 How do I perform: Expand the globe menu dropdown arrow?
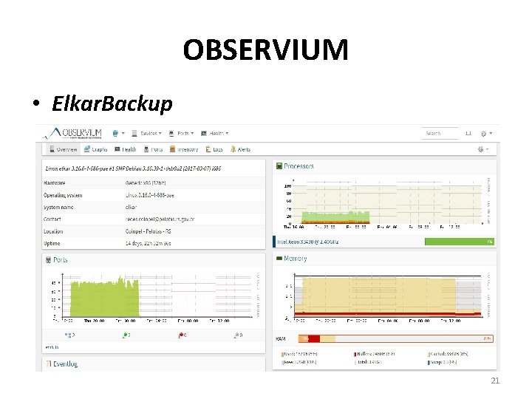[123, 133]
